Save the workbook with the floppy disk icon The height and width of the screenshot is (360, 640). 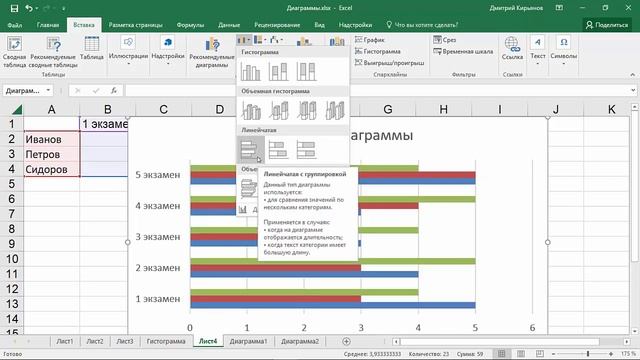click(x=14, y=8)
